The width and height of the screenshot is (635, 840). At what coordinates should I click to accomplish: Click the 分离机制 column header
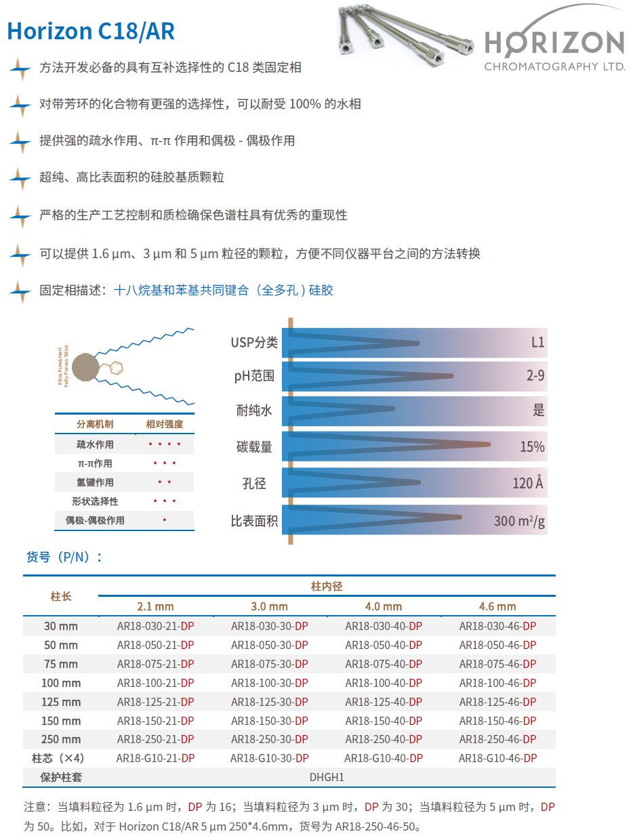[95, 424]
